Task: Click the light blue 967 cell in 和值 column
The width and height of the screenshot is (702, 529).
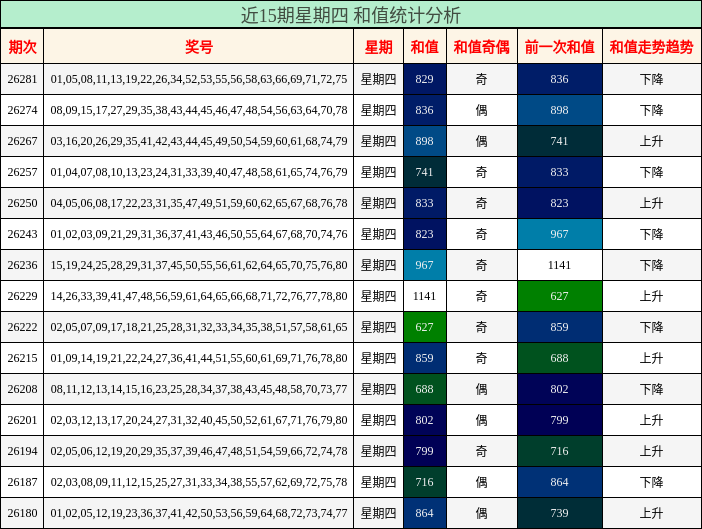Action: [424, 265]
